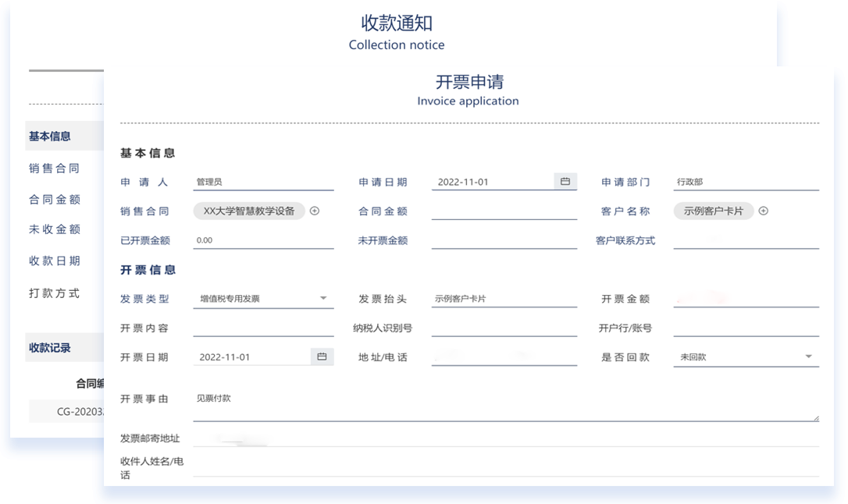Image resolution: width=848 pixels, height=504 pixels.
Task: Click the 申请人 input field
Action: click(263, 182)
